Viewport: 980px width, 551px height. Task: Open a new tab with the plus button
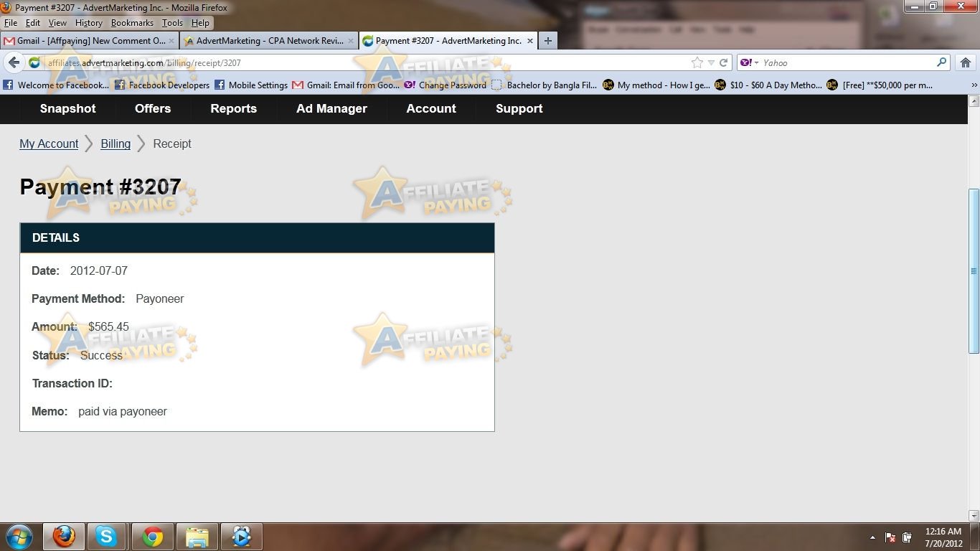coord(547,41)
